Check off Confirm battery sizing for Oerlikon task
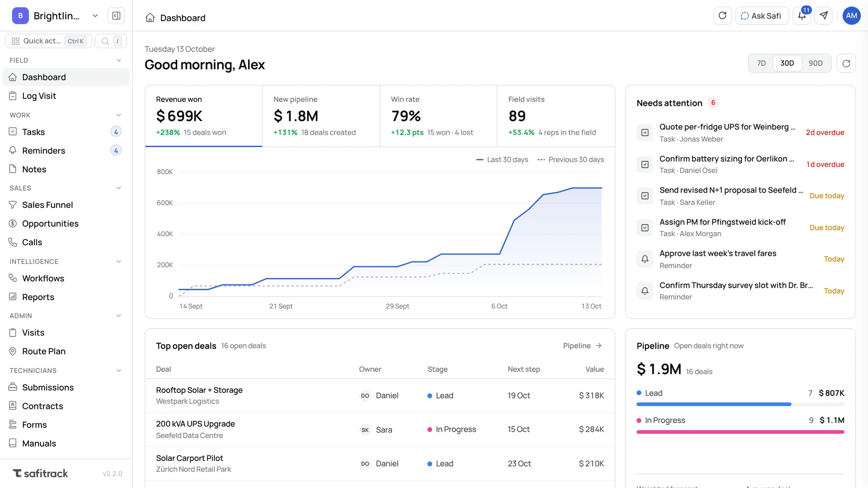The height and width of the screenshot is (488, 868). click(645, 164)
